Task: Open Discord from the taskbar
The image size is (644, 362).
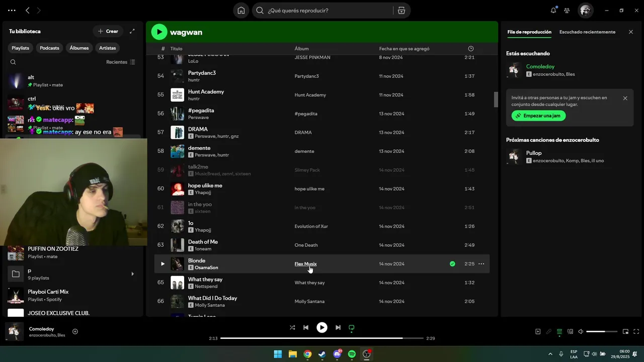Action: pyautogui.click(x=337, y=354)
